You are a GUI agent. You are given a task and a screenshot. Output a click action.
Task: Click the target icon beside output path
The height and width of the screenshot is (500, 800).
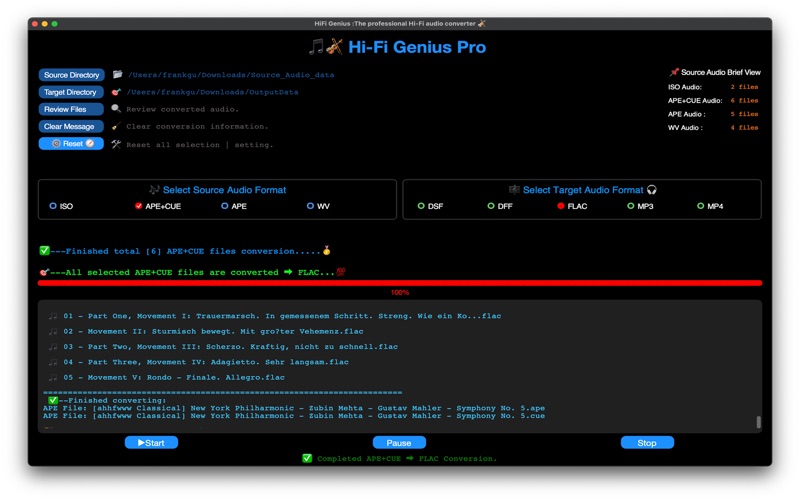click(x=116, y=92)
